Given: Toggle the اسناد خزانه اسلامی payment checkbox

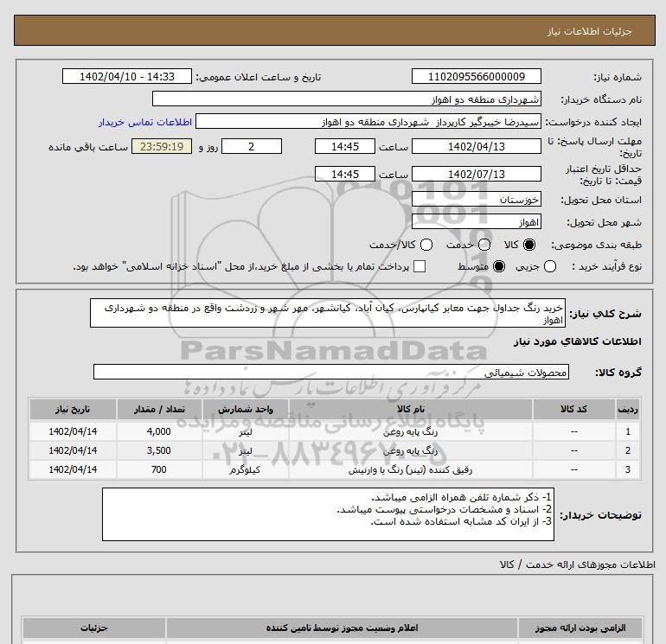Looking at the screenshot, I should pos(419,266).
